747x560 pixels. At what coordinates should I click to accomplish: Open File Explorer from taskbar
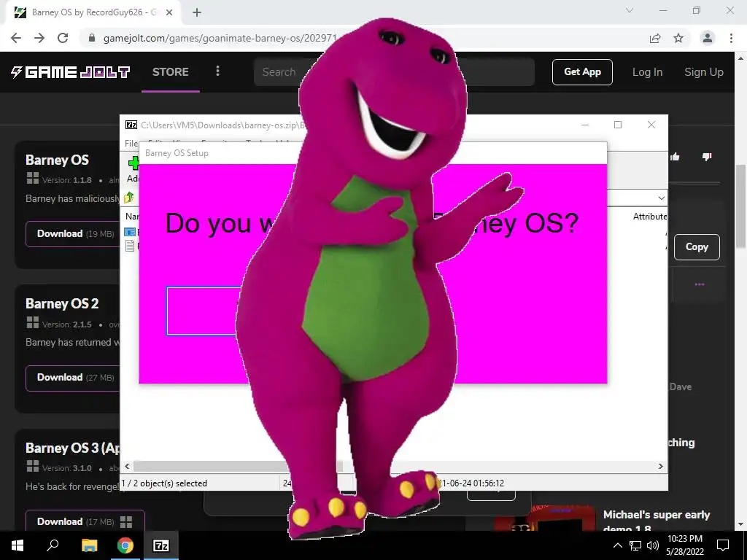point(89,545)
